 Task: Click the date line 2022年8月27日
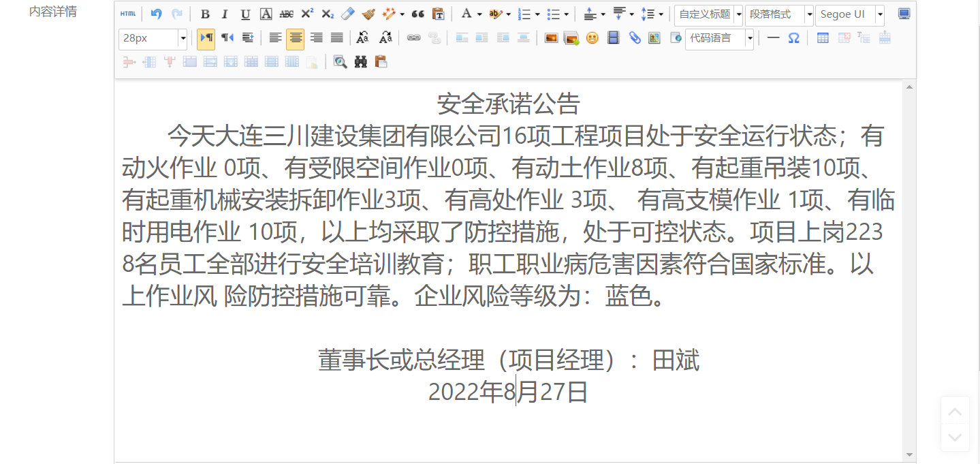[x=508, y=392]
